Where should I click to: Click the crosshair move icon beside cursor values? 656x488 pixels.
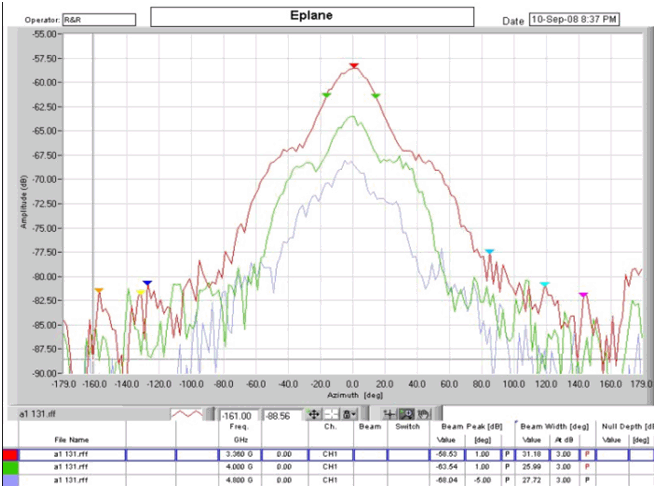(x=314, y=413)
